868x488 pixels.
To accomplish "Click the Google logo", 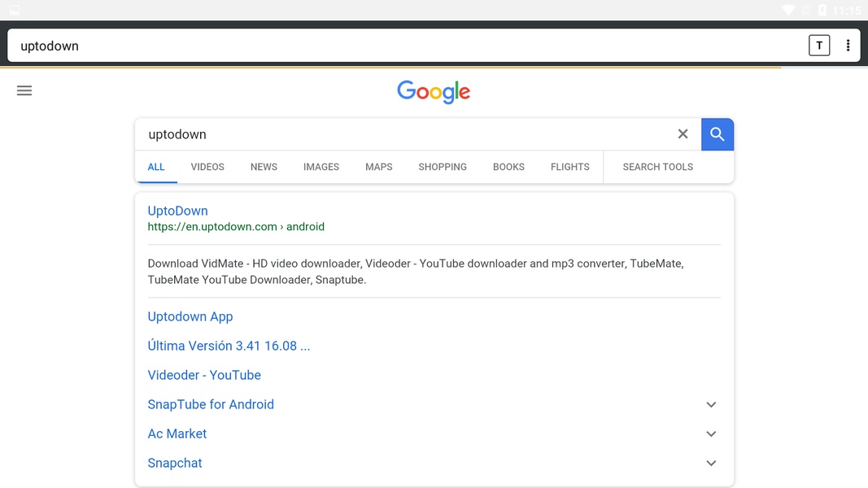I will pyautogui.click(x=434, y=92).
